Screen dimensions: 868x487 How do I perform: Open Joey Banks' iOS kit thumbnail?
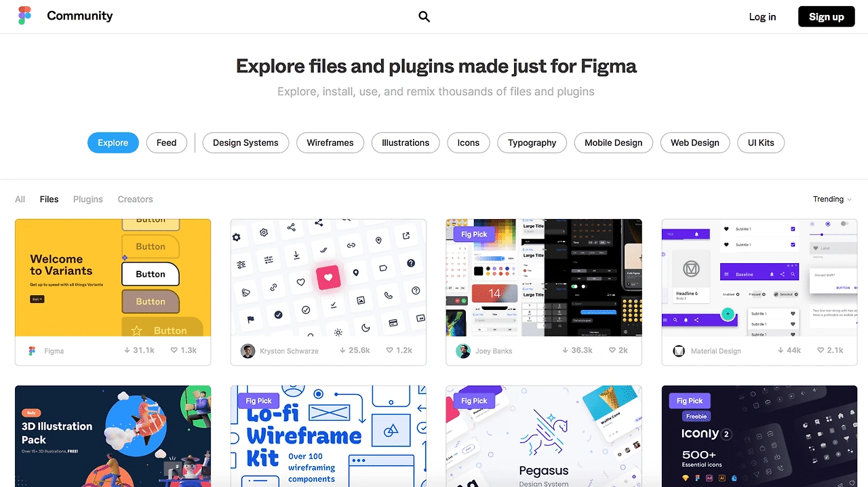tap(544, 277)
